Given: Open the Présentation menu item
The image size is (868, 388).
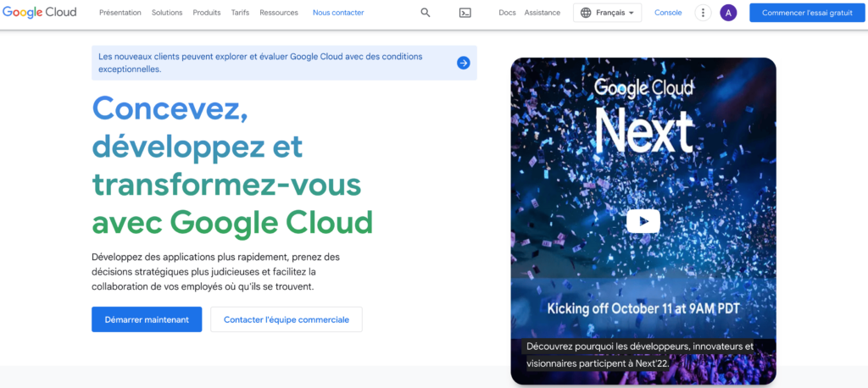Looking at the screenshot, I should tap(120, 13).
